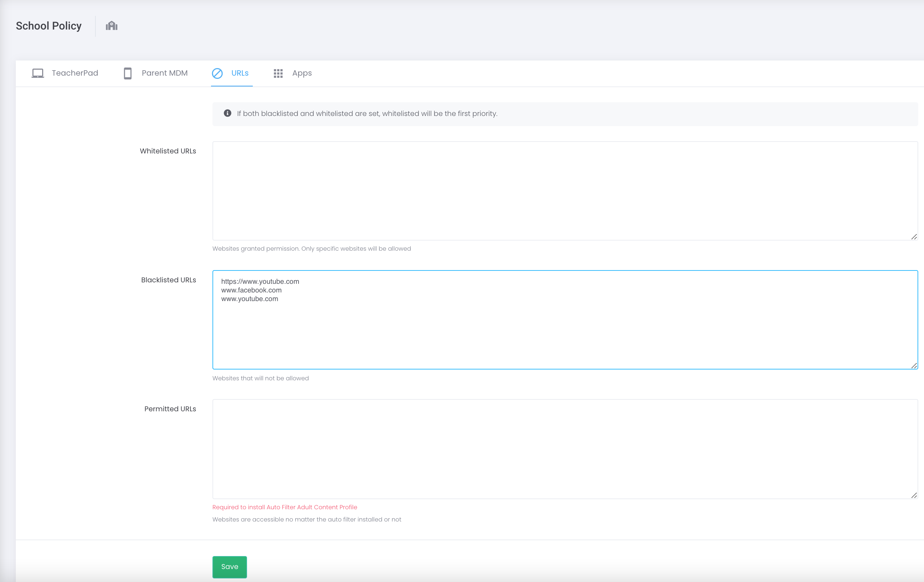Screen dimensions: 924x582
Task: Click the TeacherPad laptop icon
Action: 37,73
